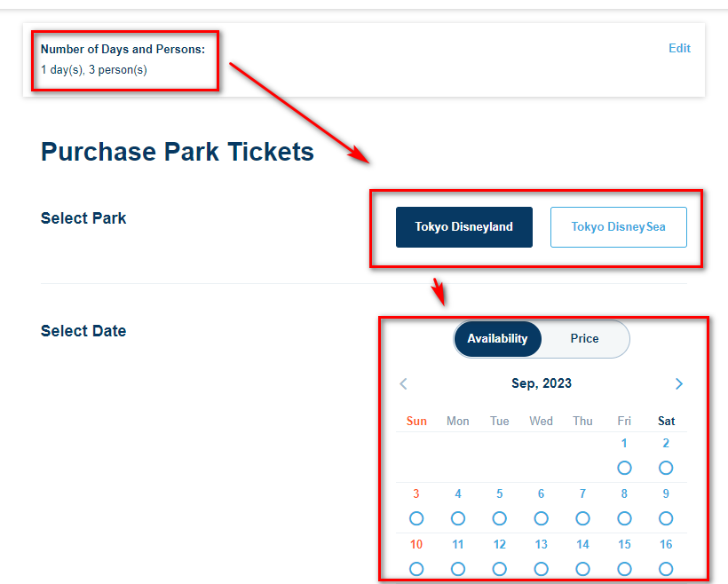Edit number of days and persons
728x584 pixels.
click(679, 48)
